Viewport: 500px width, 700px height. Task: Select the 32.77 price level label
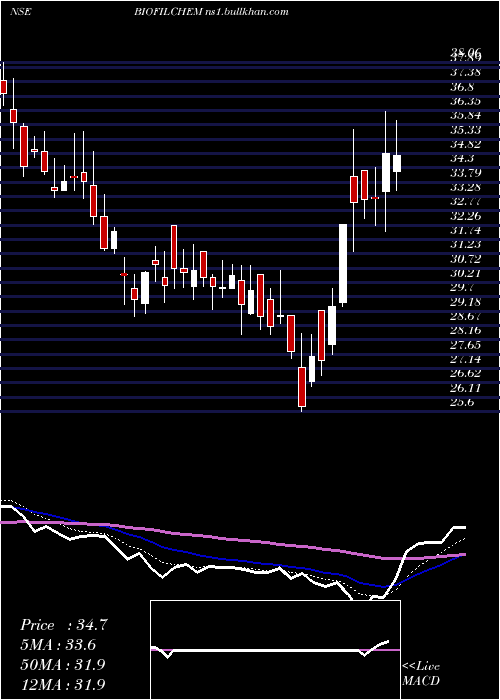tap(466, 201)
